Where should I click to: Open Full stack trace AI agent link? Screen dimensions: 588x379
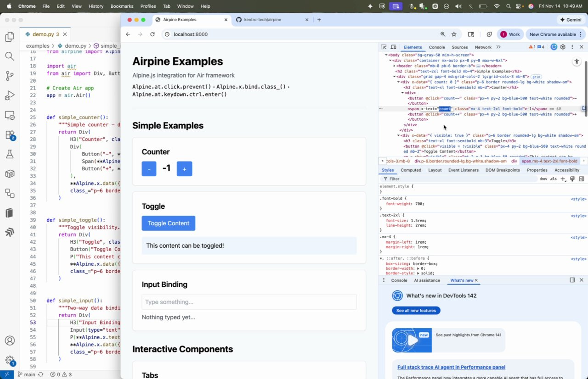click(x=451, y=367)
